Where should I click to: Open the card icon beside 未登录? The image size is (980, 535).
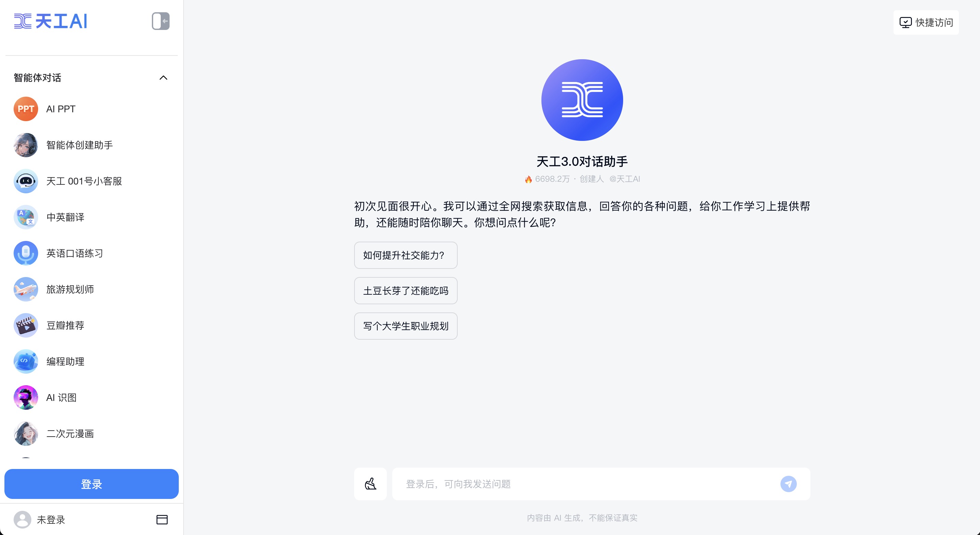click(162, 519)
